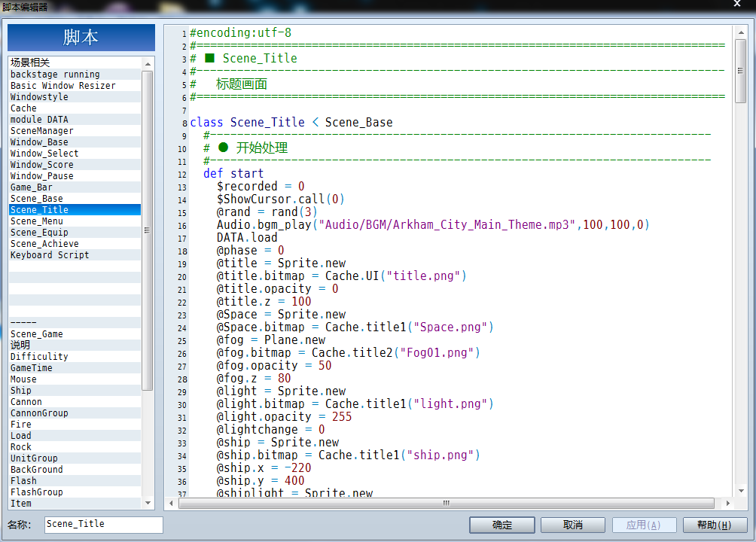The width and height of the screenshot is (756, 542).
Task: Click the script list scroll-up arrow
Action: 148,64
